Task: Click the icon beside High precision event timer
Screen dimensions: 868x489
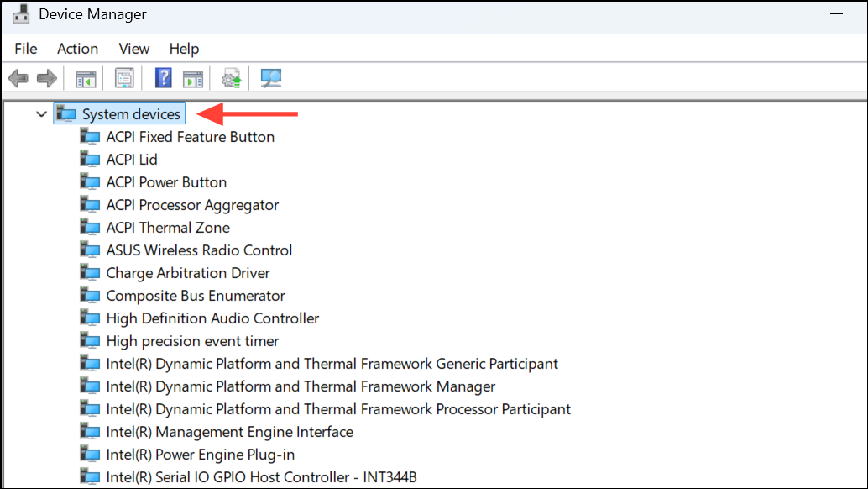Action: pyautogui.click(x=90, y=340)
